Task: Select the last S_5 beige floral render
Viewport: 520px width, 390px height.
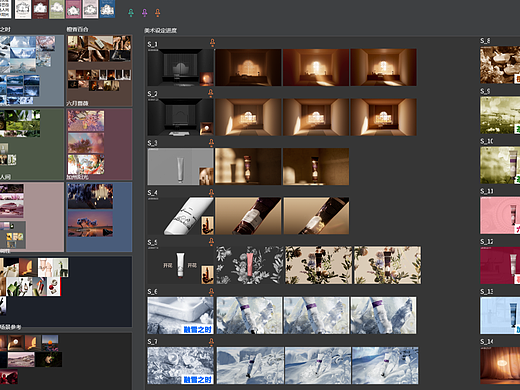Action: click(x=387, y=265)
